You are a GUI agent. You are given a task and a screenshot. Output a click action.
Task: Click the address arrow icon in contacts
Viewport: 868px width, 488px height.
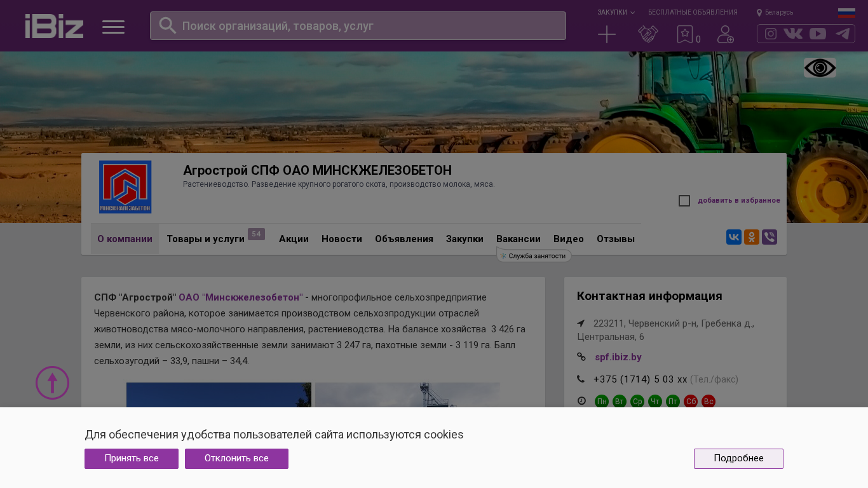click(581, 323)
